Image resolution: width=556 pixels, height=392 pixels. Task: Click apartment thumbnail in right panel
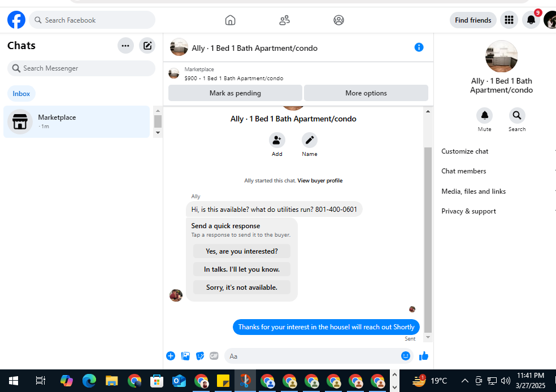[501, 56]
